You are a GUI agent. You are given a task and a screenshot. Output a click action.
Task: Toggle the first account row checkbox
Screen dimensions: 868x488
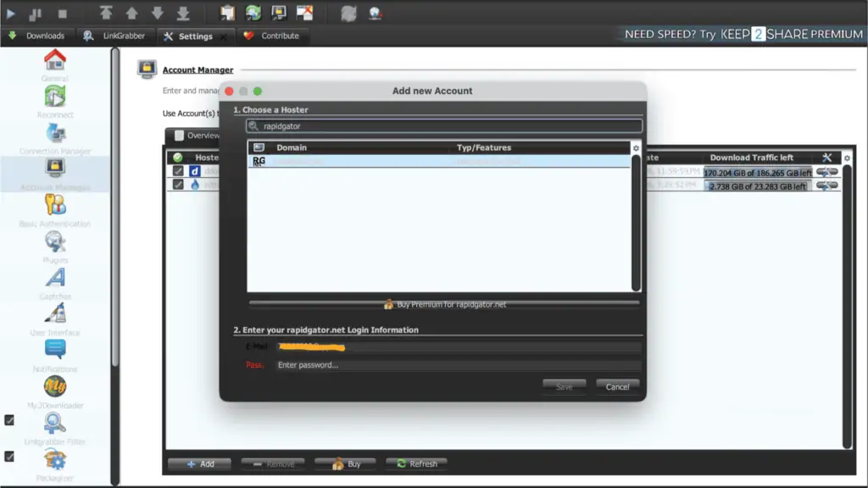pyautogui.click(x=178, y=171)
